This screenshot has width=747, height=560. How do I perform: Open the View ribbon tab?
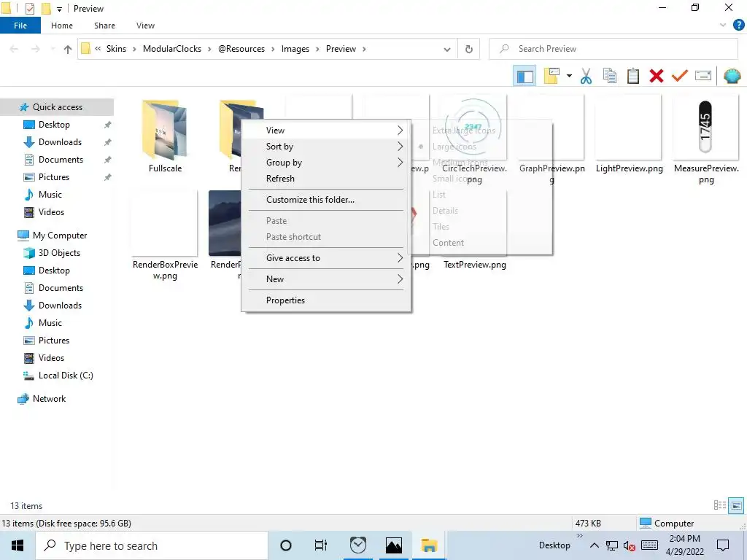tap(145, 26)
